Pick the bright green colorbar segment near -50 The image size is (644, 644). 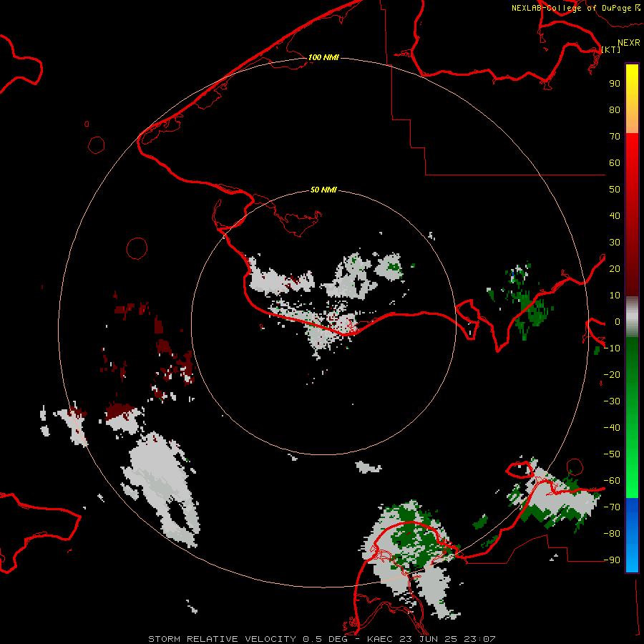point(632,454)
